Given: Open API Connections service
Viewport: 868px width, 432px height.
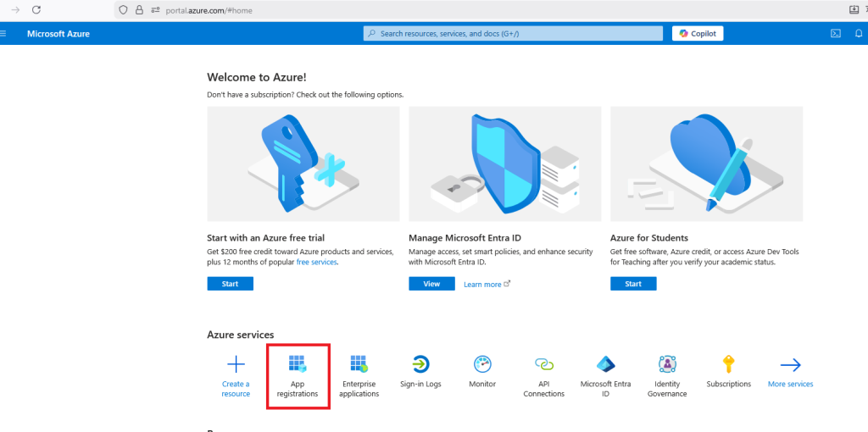Looking at the screenshot, I should click(x=543, y=365).
